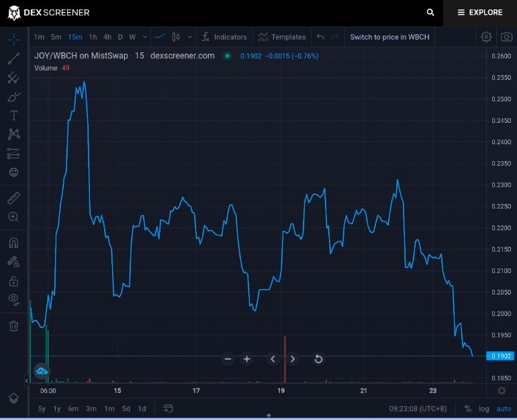
Task: Click the zoom in plus chart control
Action: click(246, 359)
